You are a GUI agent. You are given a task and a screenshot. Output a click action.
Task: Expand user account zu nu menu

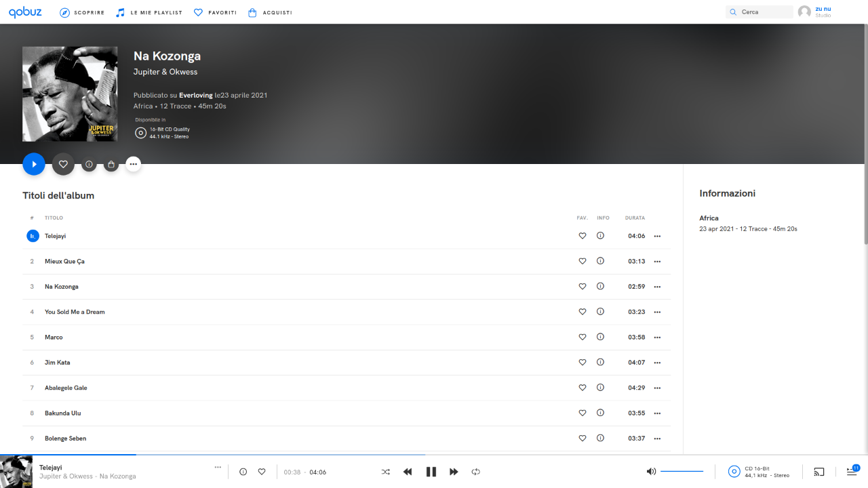815,12
